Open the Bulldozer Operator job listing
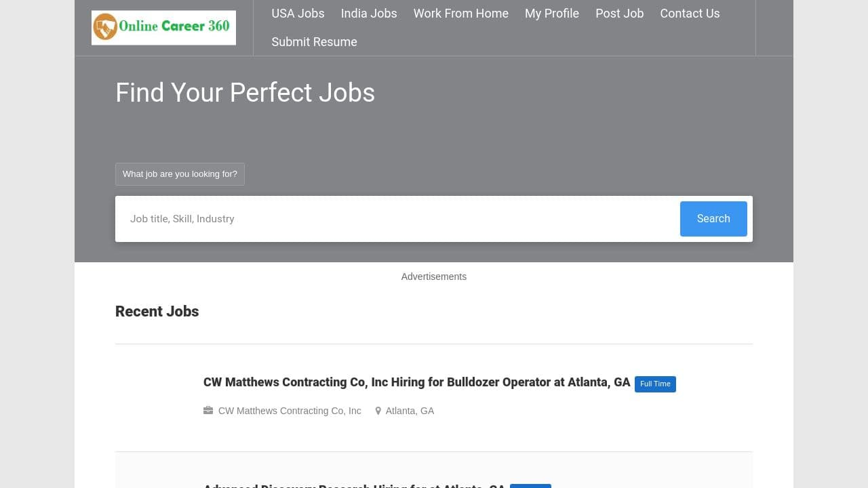This screenshot has width=868, height=488. [x=416, y=382]
